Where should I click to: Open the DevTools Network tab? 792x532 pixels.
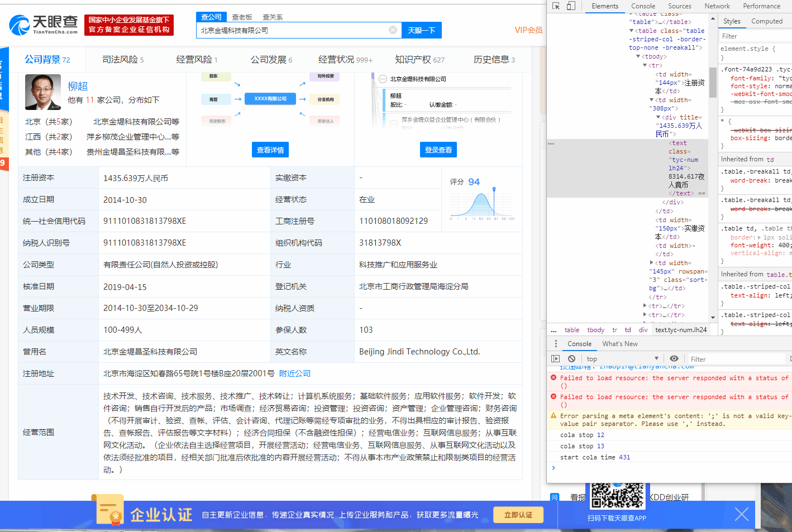tap(717, 6)
